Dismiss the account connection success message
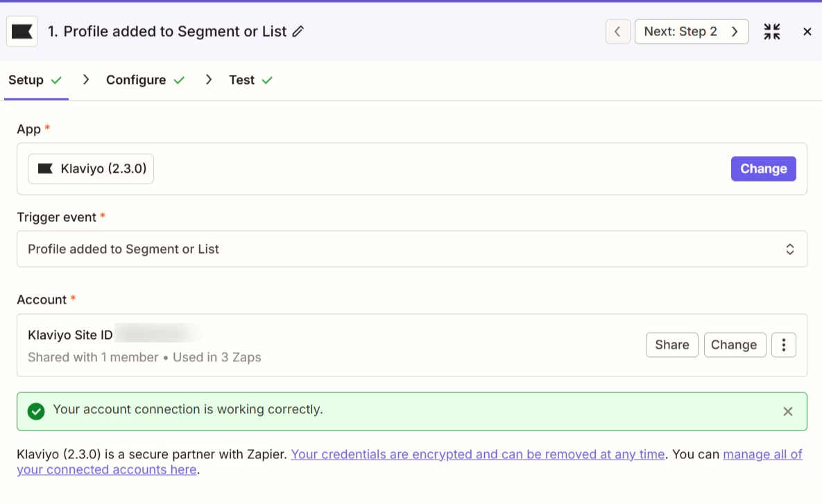The width and height of the screenshot is (822, 504). (x=787, y=412)
